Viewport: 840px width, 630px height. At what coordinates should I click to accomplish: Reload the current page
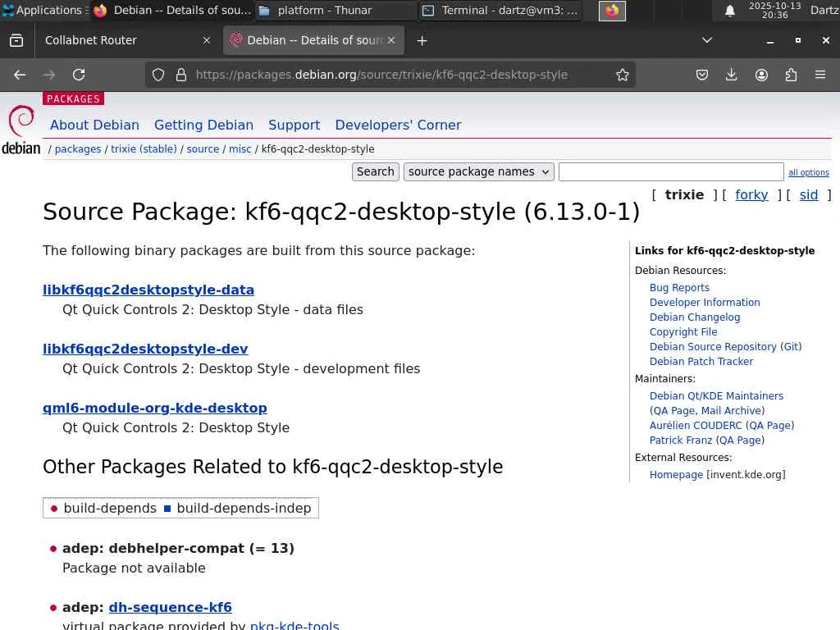[x=79, y=75]
